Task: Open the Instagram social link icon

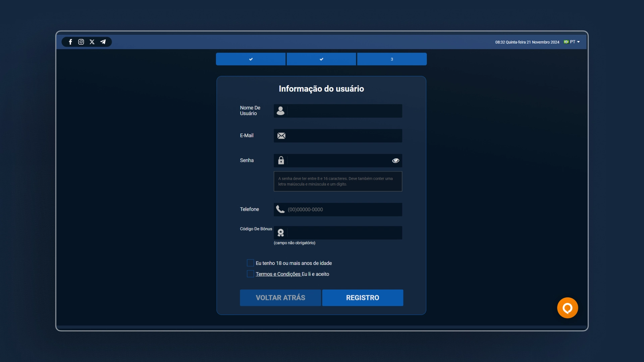Action: [x=81, y=42]
